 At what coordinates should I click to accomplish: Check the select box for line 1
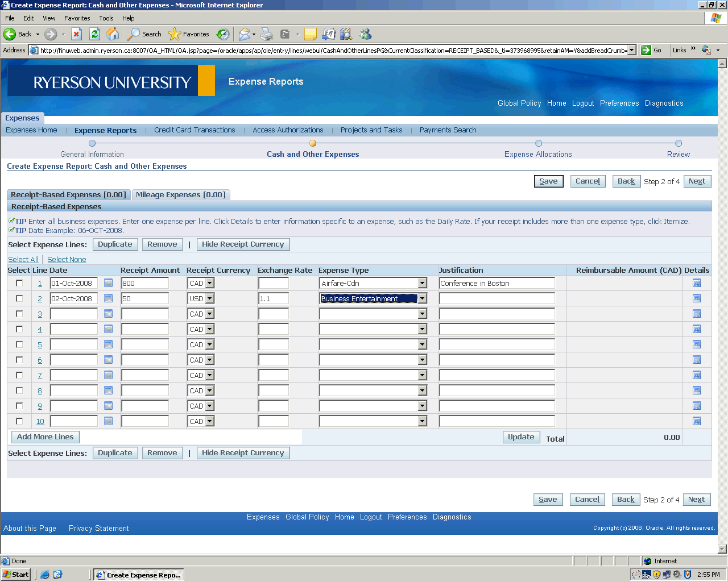(x=19, y=283)
